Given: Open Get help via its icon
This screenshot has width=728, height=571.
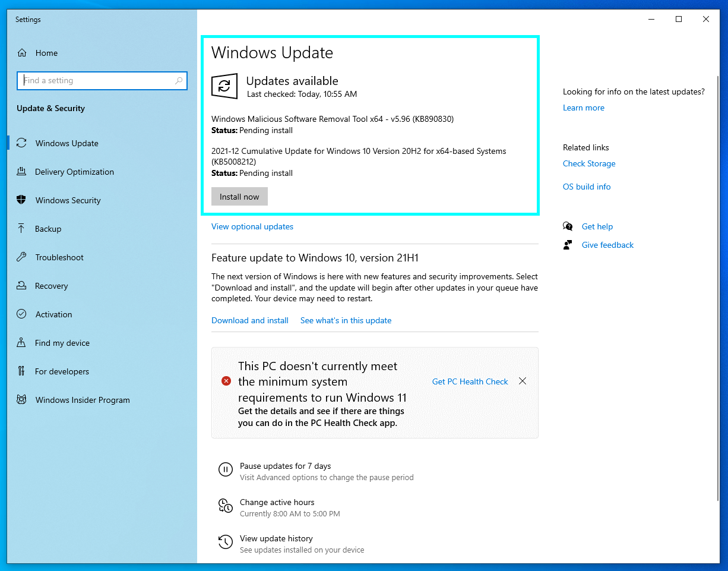Looking at the screenshot, I should pyautogui.click(x=568, y=226).
